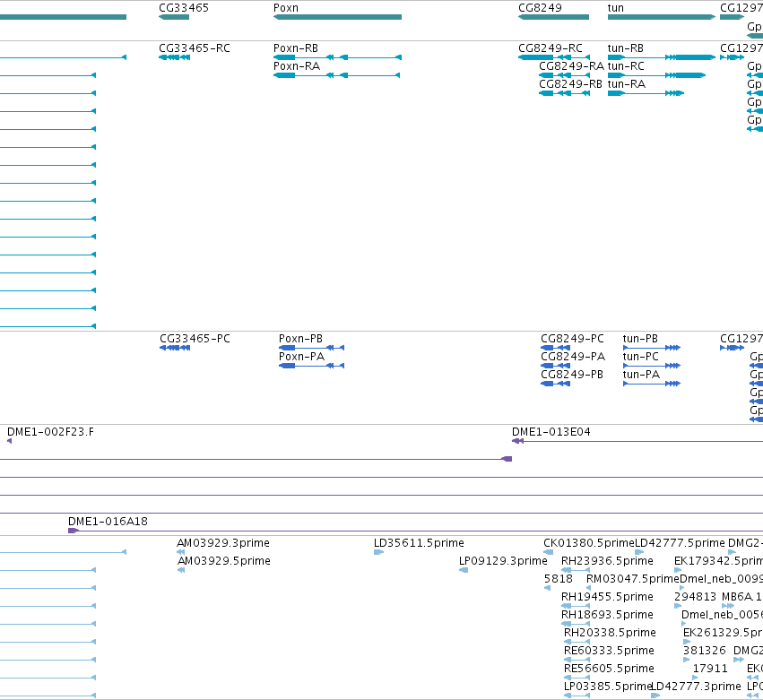Select the DME1-013E04 feature label

click(551, 432)
